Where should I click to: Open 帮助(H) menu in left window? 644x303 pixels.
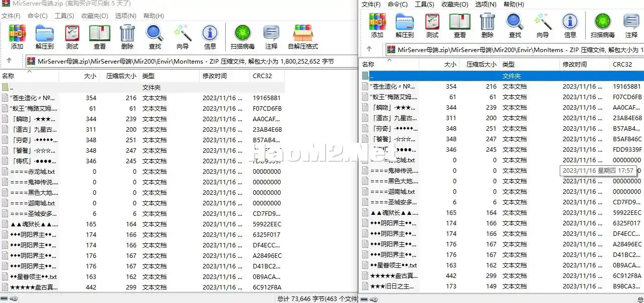pyautogui.click(x=153, y=16)
